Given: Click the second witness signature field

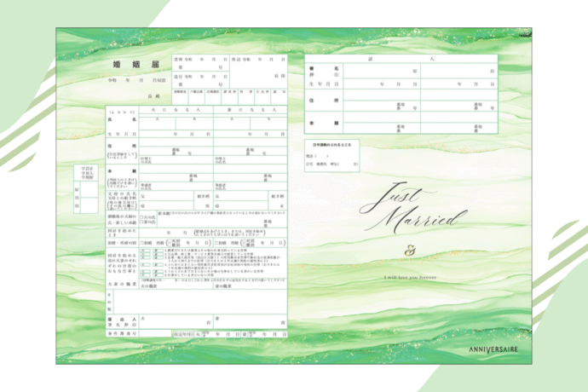Looking at the screenshot, I should click(x=459, y=71).
